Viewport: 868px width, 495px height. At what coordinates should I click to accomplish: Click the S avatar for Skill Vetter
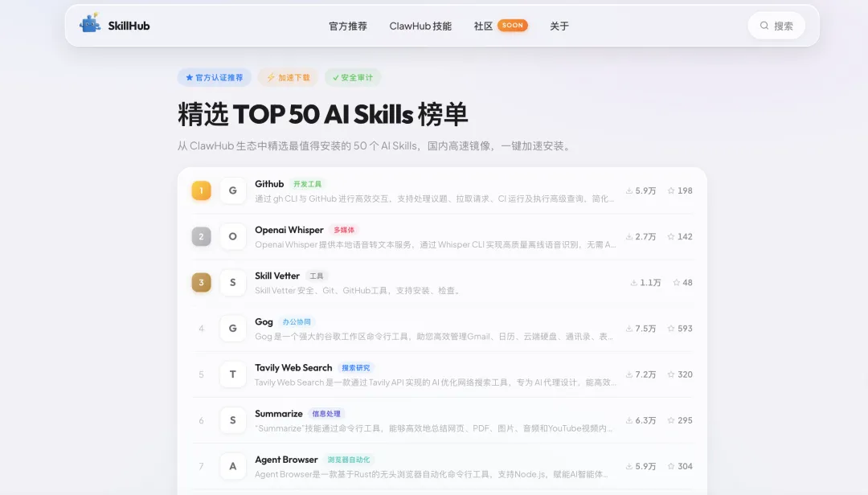point(233,282)
